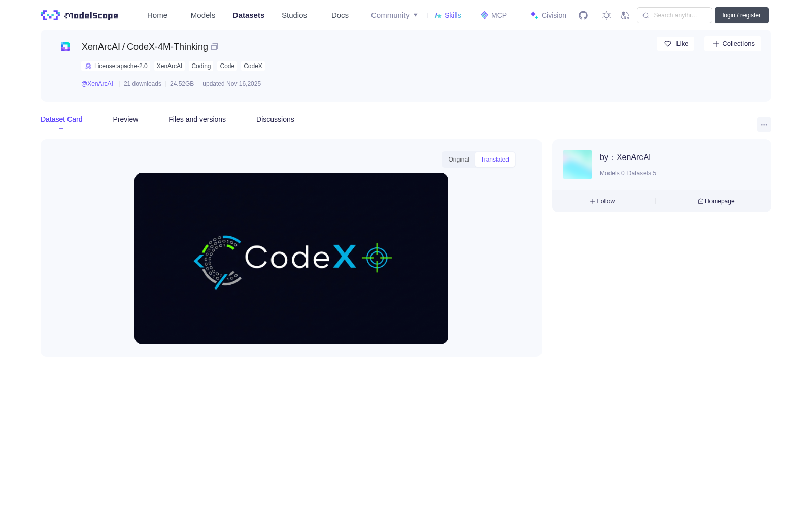Viewport: 812px width, 508px height.
Task: Click the heart icon on the Like button
Action: point(668,44)
